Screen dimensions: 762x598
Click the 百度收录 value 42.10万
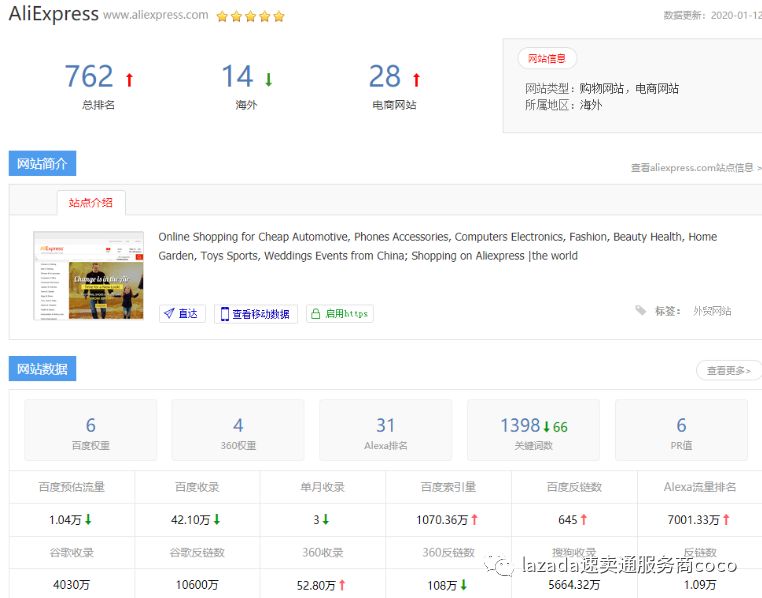click(x=190, y=520)
